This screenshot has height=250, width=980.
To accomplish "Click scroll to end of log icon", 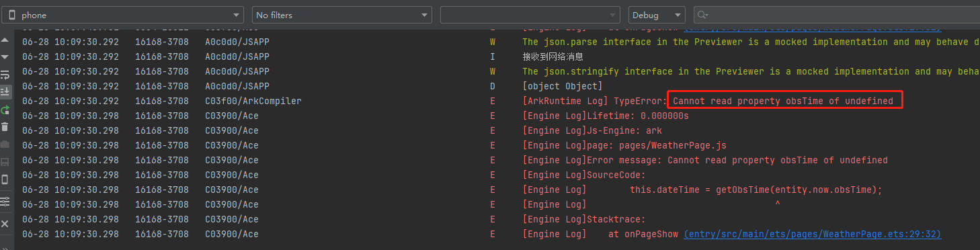I will coord(5,91).
